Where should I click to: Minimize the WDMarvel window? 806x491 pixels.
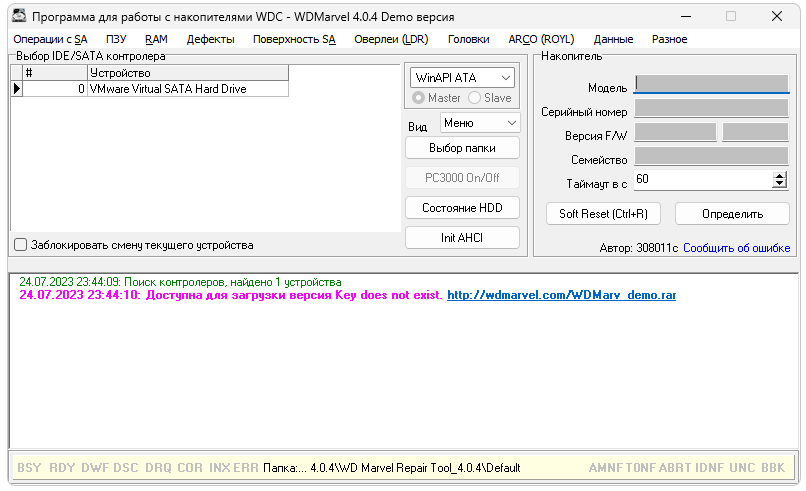686,16
